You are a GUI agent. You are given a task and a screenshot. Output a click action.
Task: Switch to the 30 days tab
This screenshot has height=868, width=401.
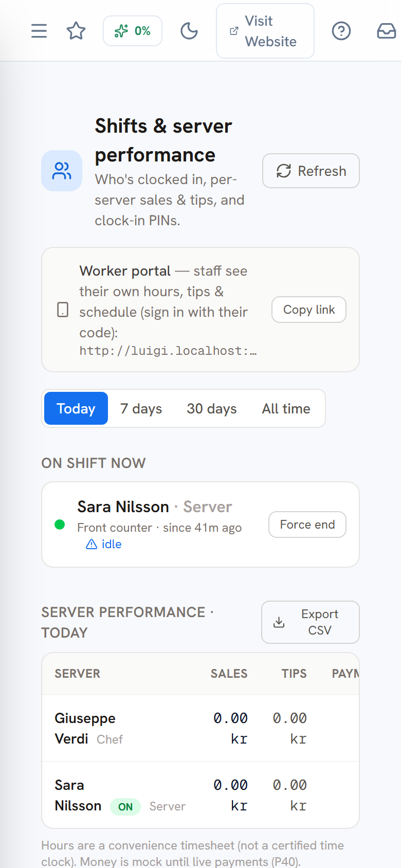[212, 408]
